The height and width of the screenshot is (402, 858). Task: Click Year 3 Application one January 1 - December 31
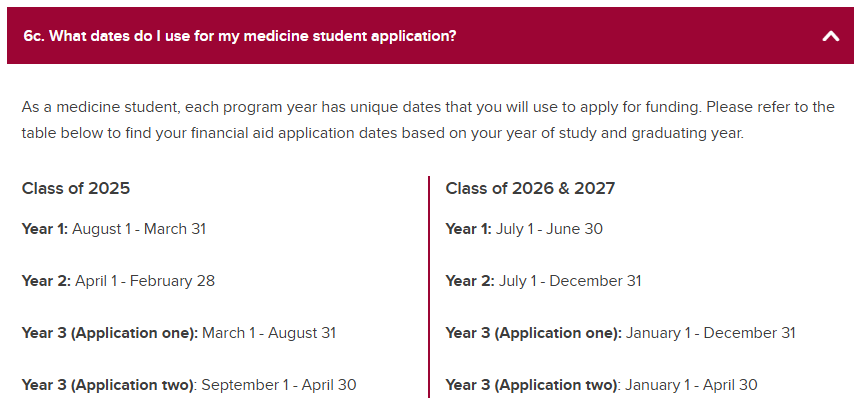(x=621, y=333)
